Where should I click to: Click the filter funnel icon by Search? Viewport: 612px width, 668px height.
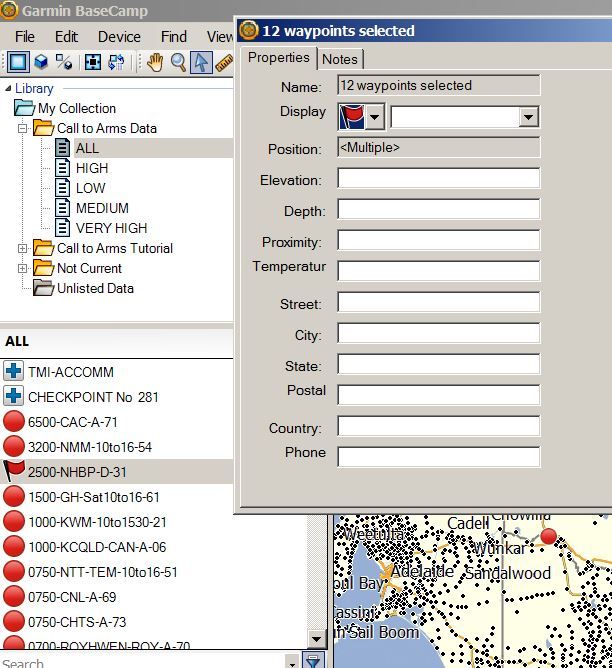pos(313,661)
